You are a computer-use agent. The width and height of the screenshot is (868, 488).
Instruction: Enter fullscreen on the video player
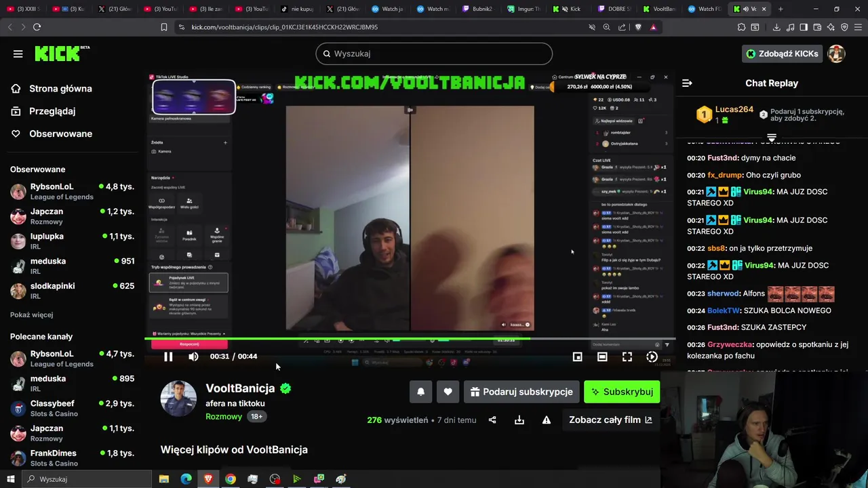[627, 357]
